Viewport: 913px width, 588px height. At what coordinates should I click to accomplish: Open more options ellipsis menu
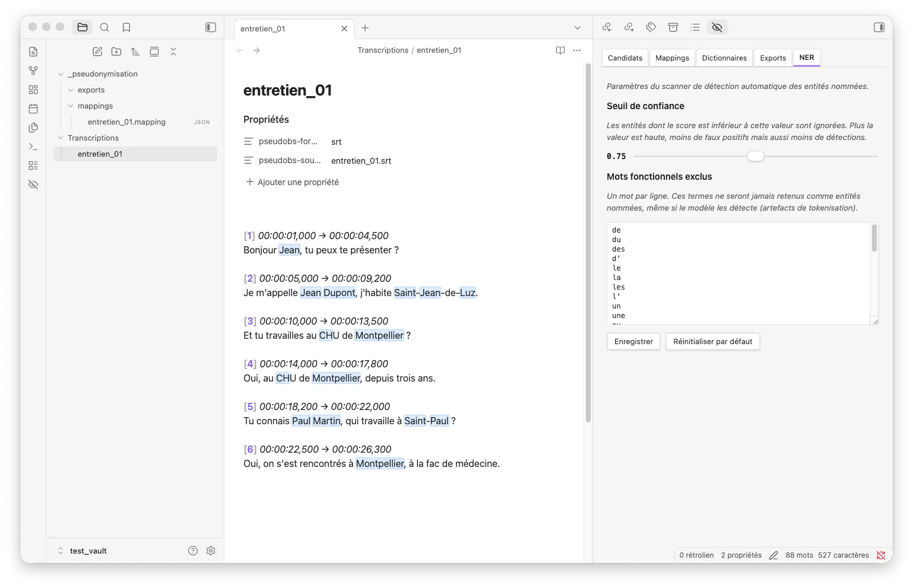(577, 50)
